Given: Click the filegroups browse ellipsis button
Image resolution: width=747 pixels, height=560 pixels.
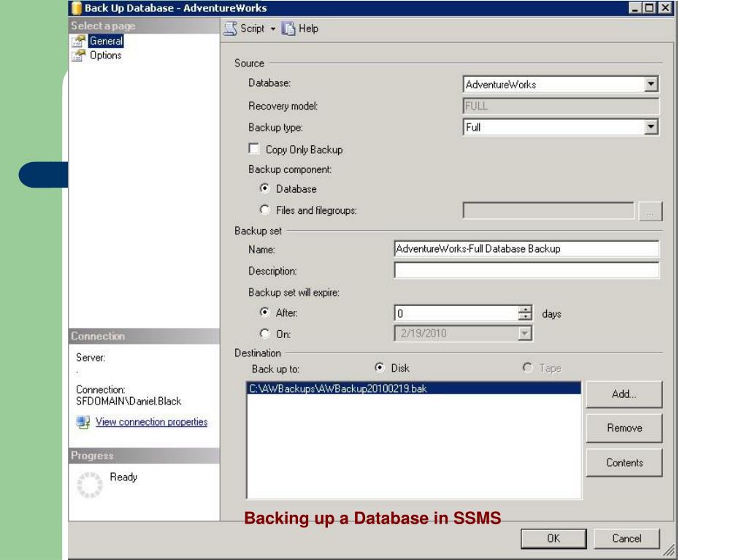Looking at the screenshot, I should [x=651, y=211].
